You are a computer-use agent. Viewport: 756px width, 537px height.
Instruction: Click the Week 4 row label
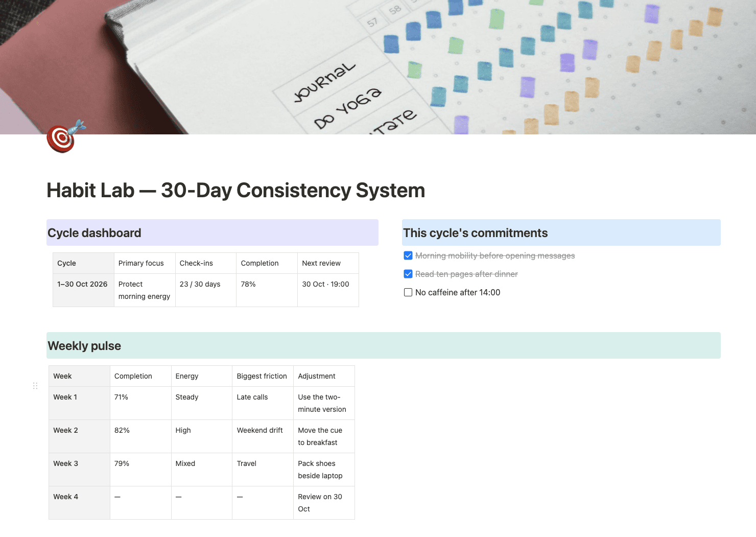(x=79, y=503)
